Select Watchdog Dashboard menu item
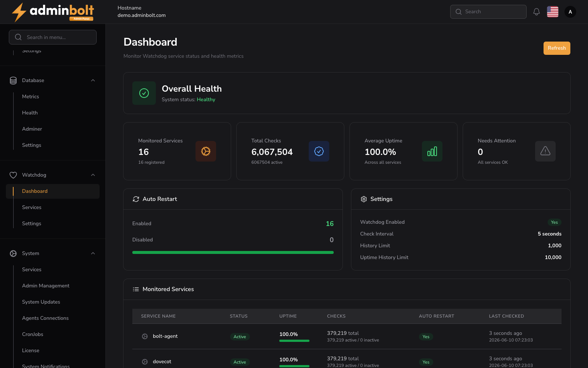The image size is (588, 368). [x=53, y=191]
